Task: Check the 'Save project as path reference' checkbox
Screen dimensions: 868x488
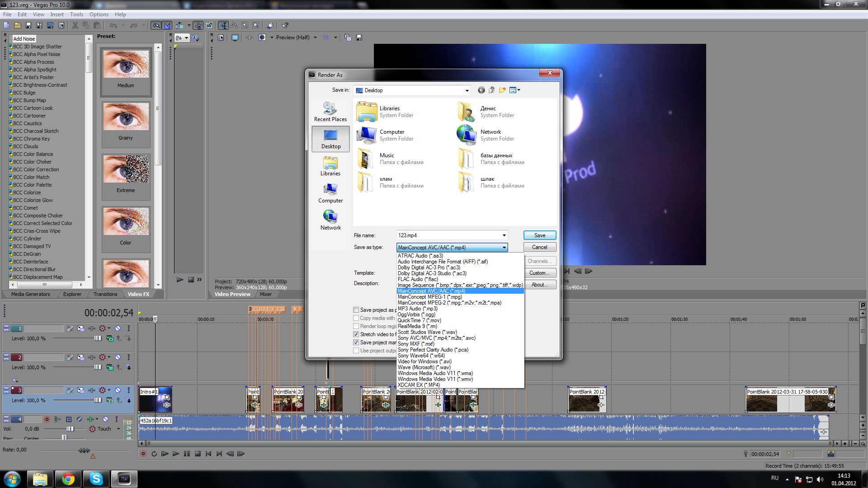Action: (356, 310)
